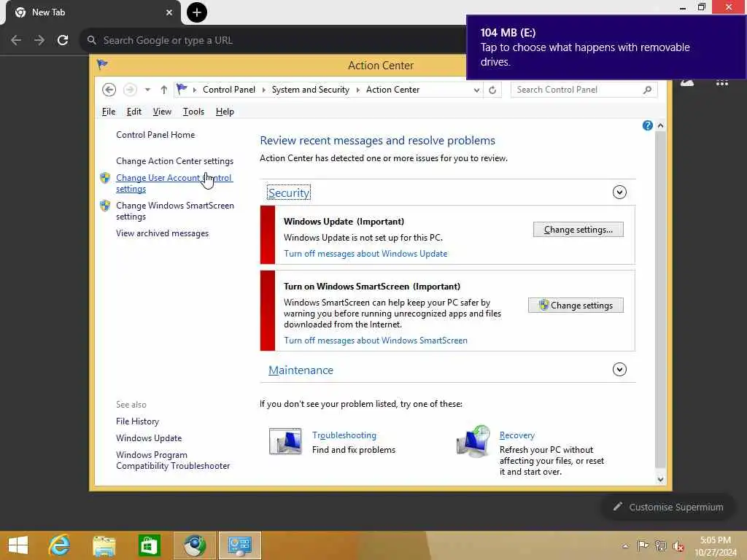Close the New Tab browser tab
747x560 pixels.
(x=169, y=12)
